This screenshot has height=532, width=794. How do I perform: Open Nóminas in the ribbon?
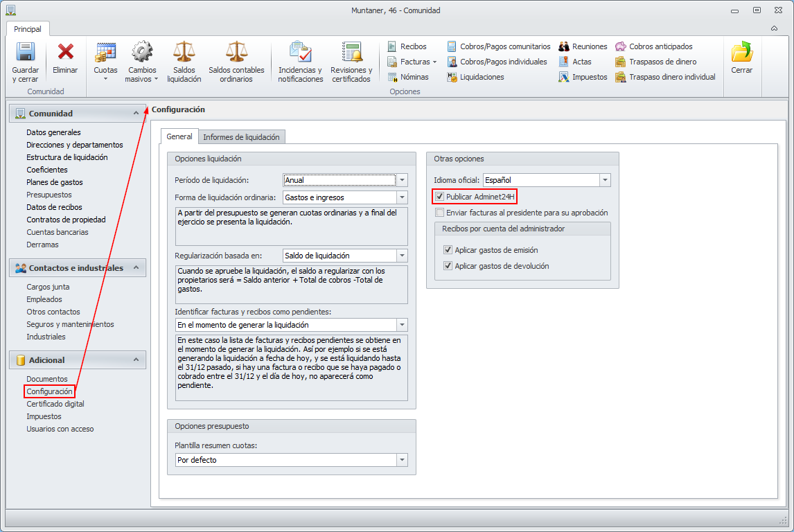coord(407,77)
